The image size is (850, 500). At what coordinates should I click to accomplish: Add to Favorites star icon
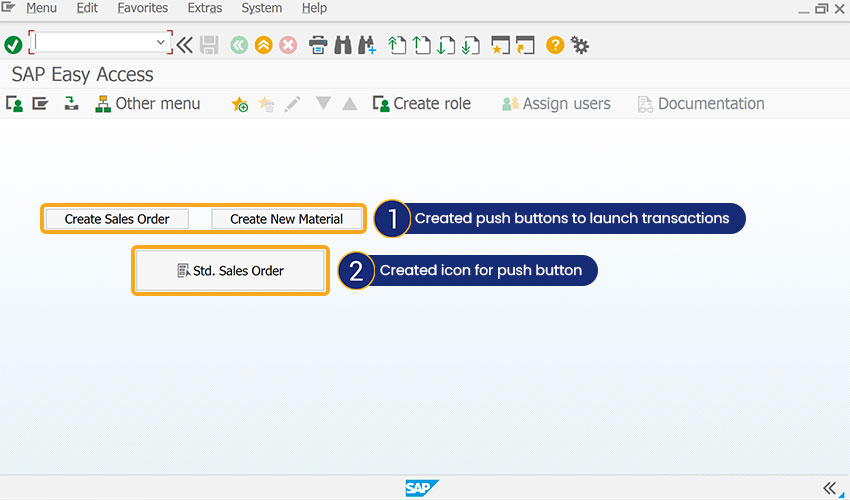[x=240, y=104]
